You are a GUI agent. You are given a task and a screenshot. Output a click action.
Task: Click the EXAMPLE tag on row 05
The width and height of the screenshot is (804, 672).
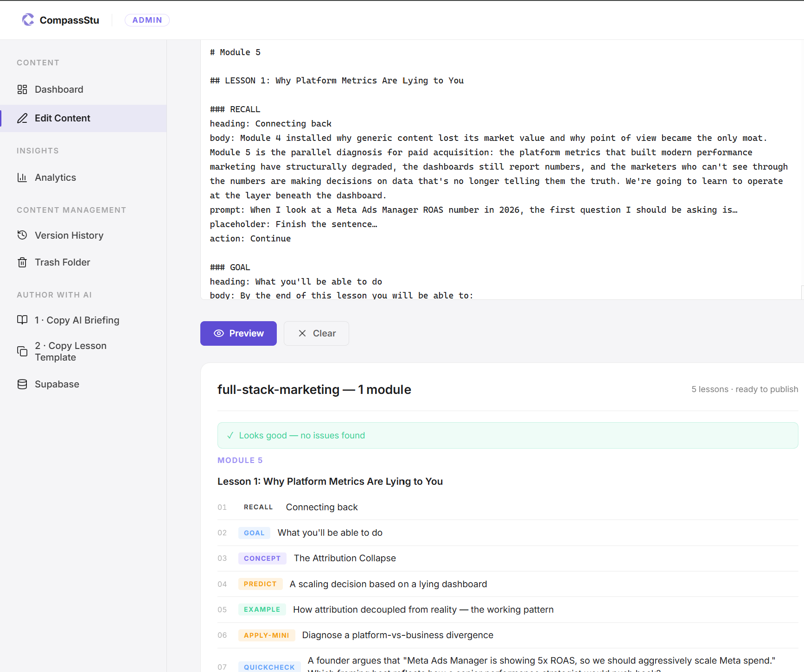(x=262, y=609)
